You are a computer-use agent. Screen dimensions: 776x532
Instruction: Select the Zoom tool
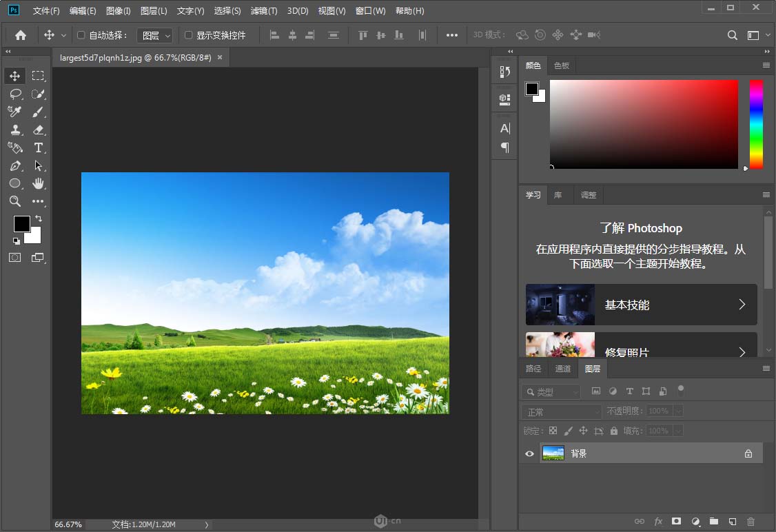point(15,201)
